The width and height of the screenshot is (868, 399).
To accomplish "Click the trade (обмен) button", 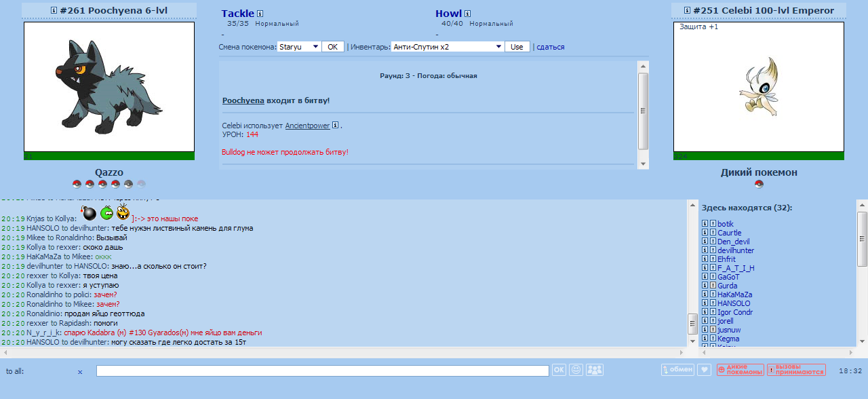I will coord(677,370).
